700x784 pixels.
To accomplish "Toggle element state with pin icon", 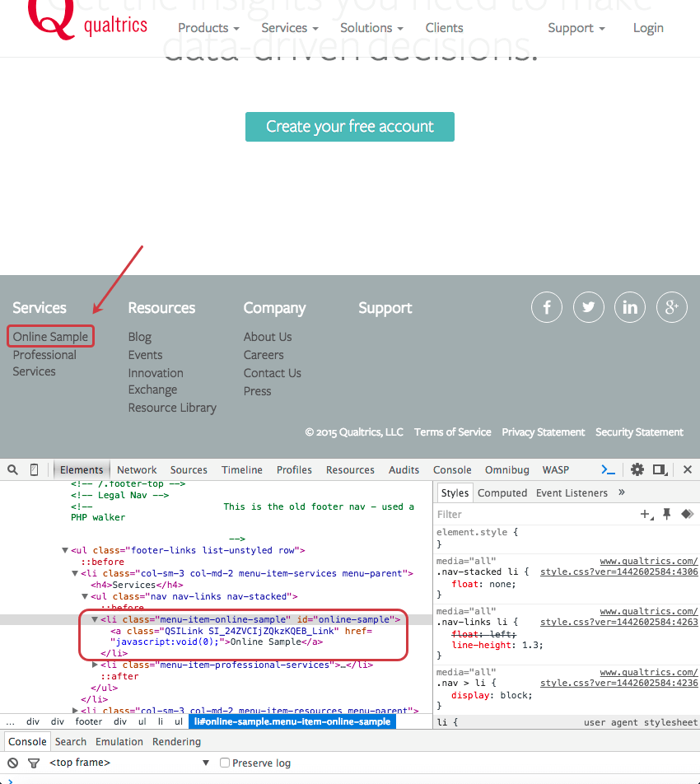I will point(666,514).
